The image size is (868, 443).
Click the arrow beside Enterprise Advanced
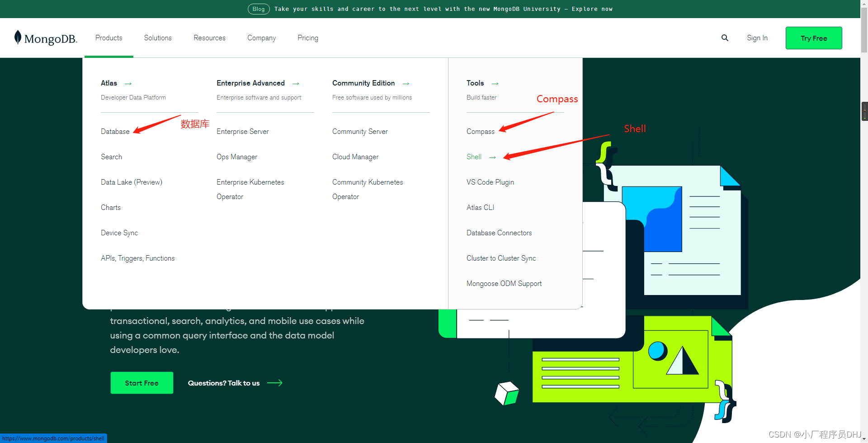click(x=296, y=84)
